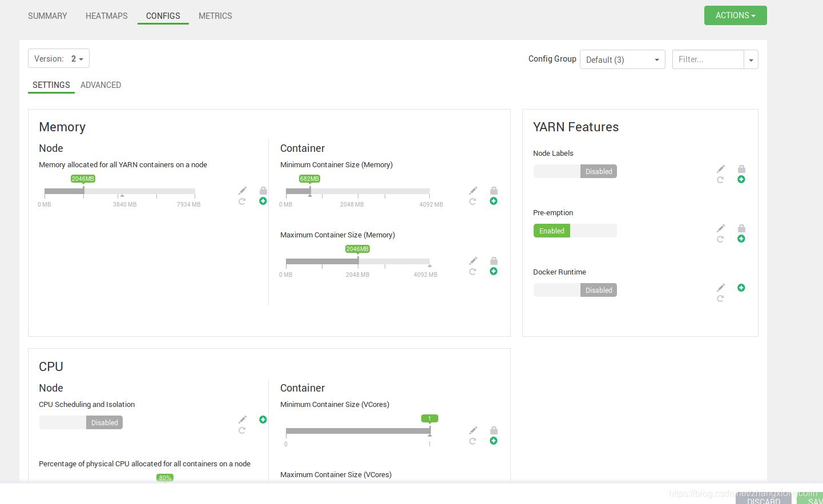
Task: Click the Maximum Container Size (Memory) slider handle
Action: tap(358, 261)
